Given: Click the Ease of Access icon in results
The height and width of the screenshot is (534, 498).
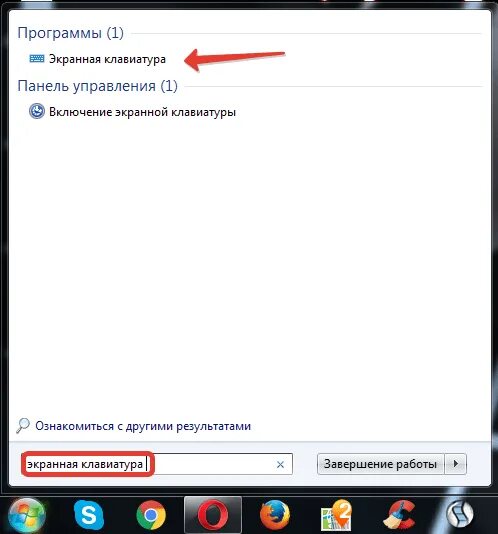Looking at the screenshot, I should (37, 111).
